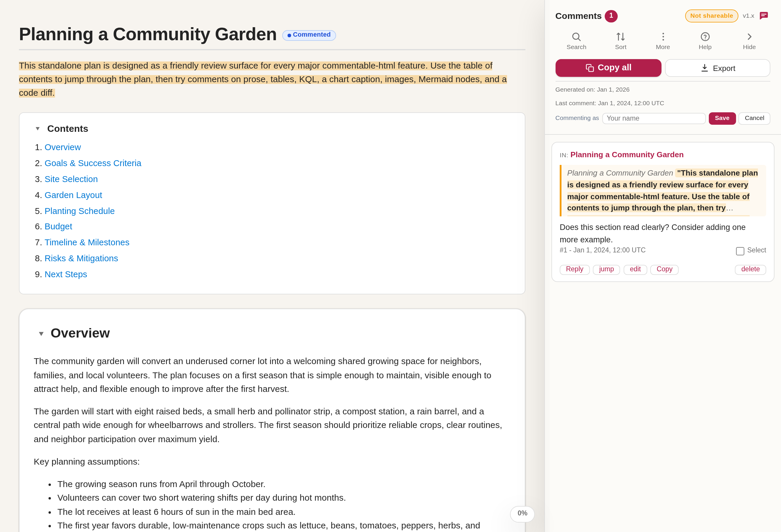Open the Planning a Community Garden comment link
781x532 pixels.
627,155
